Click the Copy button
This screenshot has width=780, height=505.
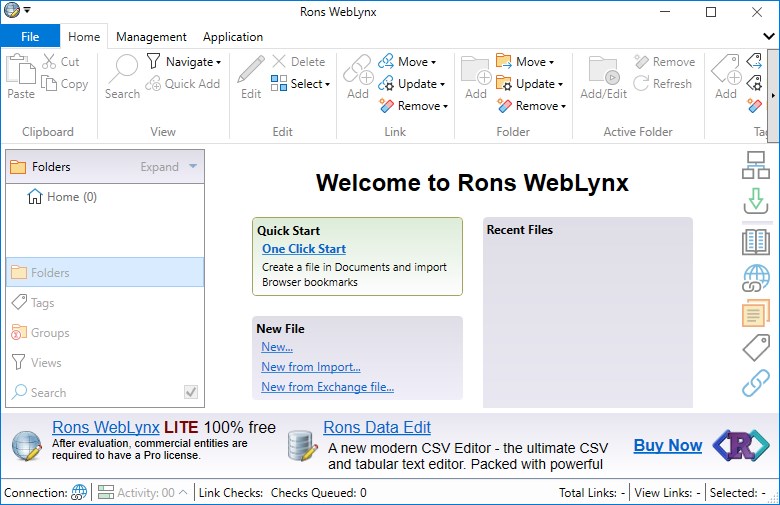click(65, 84)
